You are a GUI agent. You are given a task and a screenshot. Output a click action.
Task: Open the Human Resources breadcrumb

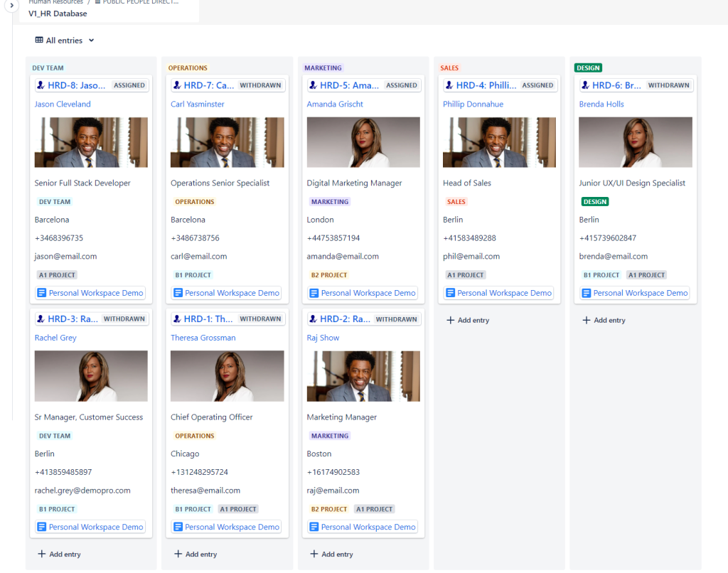55,3
